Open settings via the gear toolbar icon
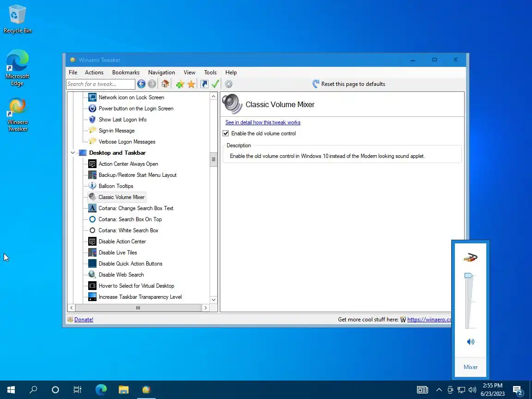 [229, 84]
